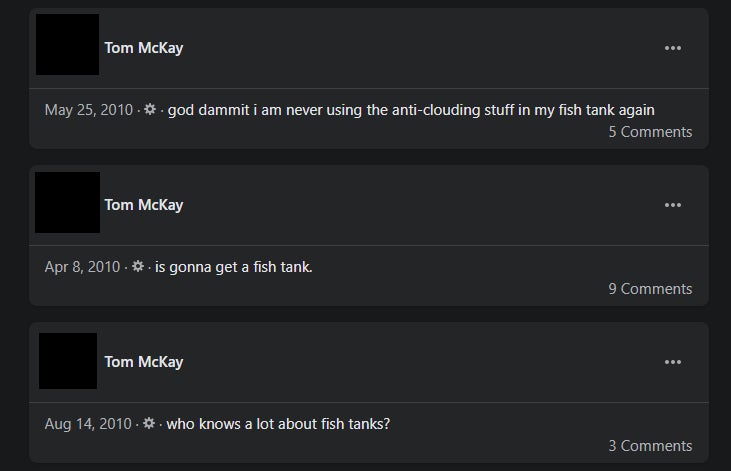Click the anti-clouding fish tank post text
This screenshot has width=731, height=471.
(411, 110)
